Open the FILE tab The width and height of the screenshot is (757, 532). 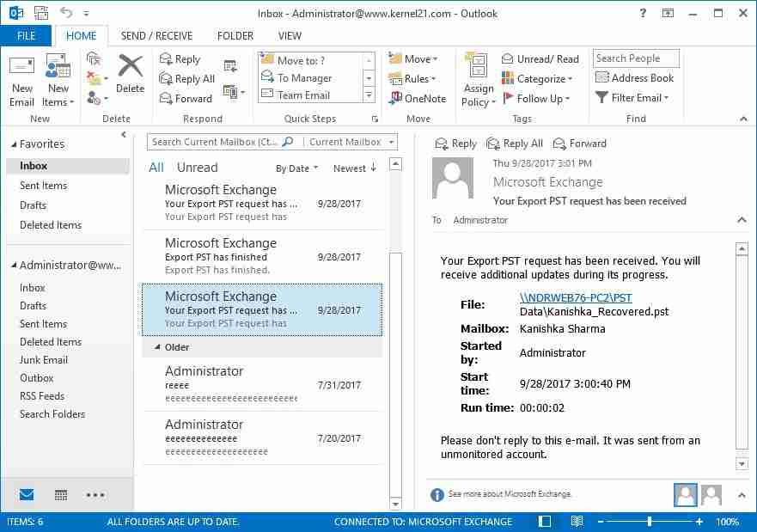26,36
